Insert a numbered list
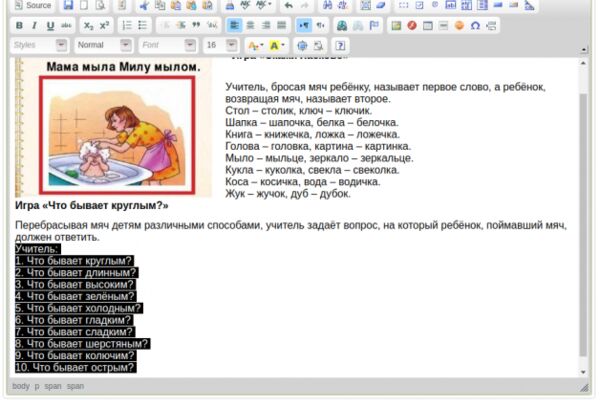The height and width of the screenshot is (400, 600). click(127, 26)
